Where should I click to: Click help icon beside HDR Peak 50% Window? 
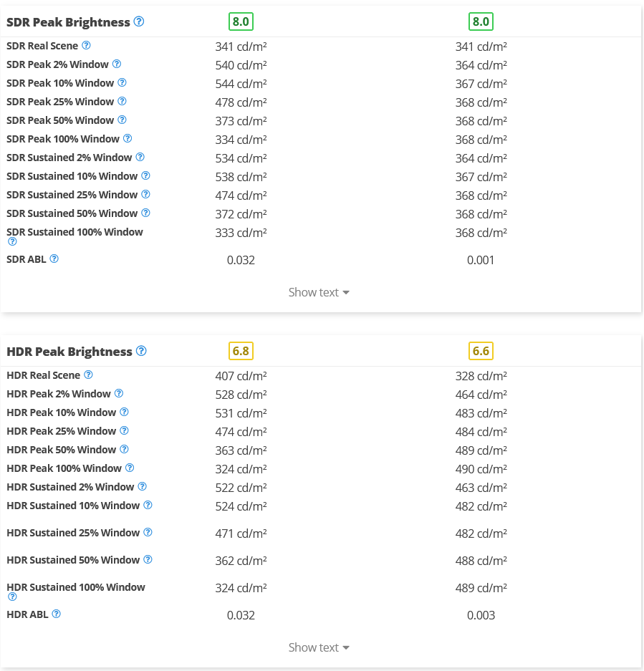(124, 449)
